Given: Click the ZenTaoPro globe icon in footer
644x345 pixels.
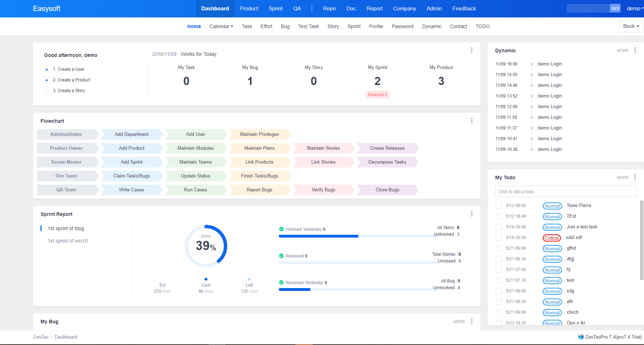Looking at the screenshot, I should click(581, 337).
